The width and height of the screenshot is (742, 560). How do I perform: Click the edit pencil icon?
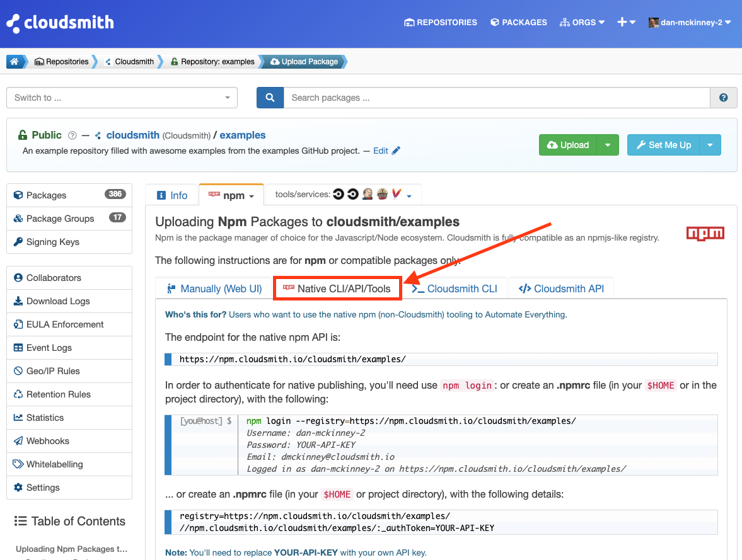coord(396,151)
